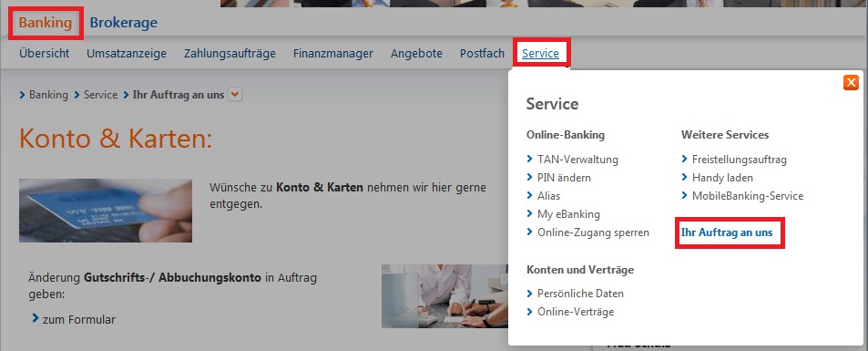This screenshot has width=868, height=351.
Task: Choose PIN ändern
Action: [564, 178]
